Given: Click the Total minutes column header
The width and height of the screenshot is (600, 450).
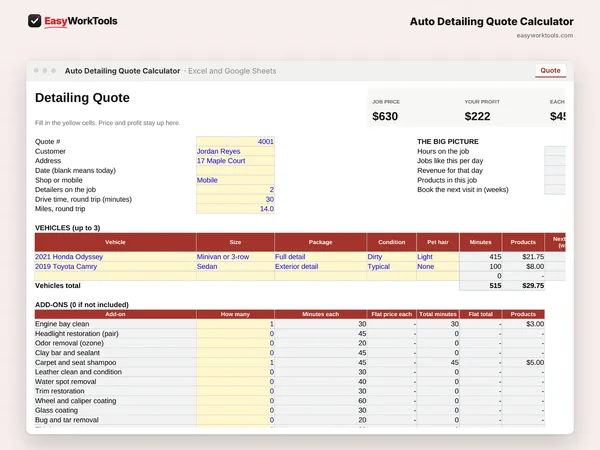Looking at the screenshot, I should 438,314.
